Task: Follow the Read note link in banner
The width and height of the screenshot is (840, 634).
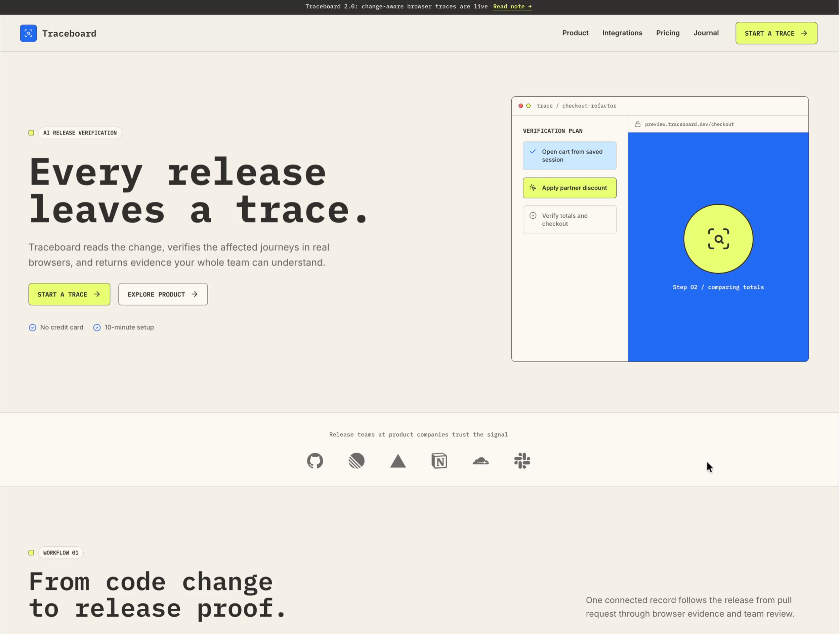Action: 512,6
